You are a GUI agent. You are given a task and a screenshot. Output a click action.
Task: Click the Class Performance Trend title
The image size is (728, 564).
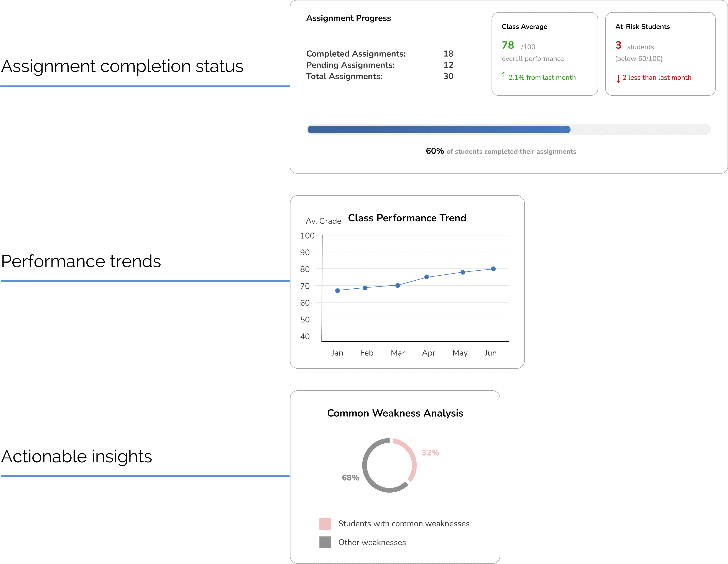coord(407,218)
